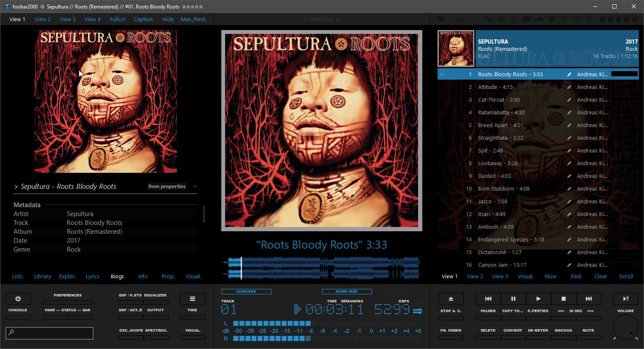The image size is (644, 349).
Task: Click the pencil icon on the Ratamahatta row
Action: [569, 113]
